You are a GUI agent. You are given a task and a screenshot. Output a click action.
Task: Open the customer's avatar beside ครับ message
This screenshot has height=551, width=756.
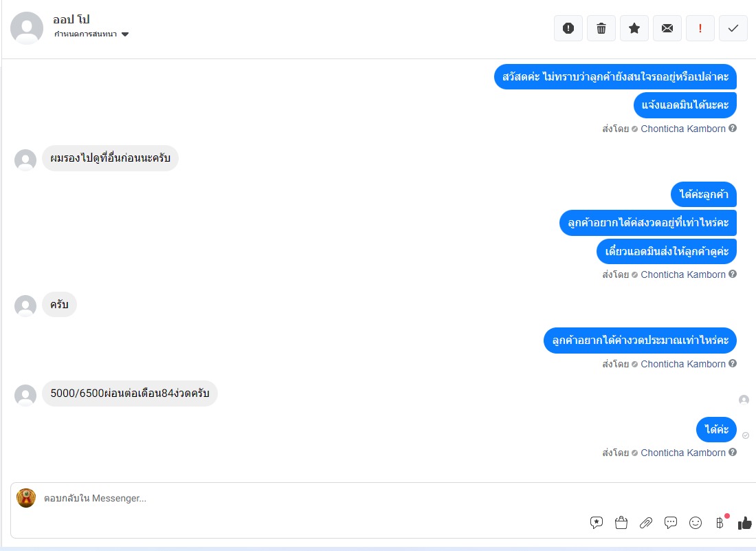(x=25, y=305)
